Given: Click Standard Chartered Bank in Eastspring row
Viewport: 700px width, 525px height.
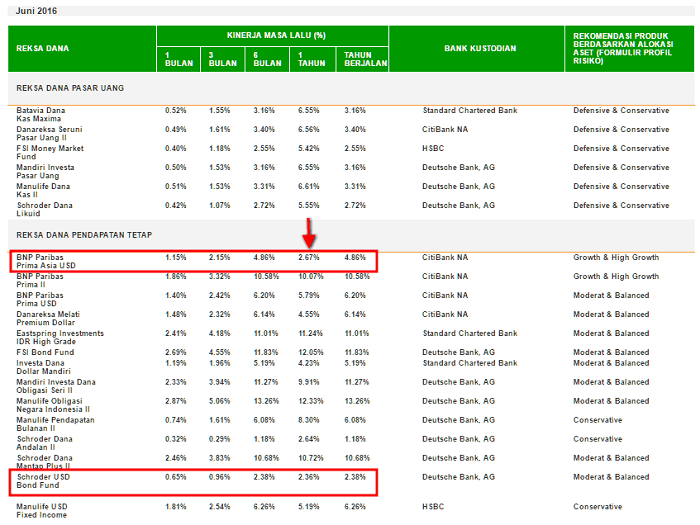Looking at the screenshot, I should 470,333.
